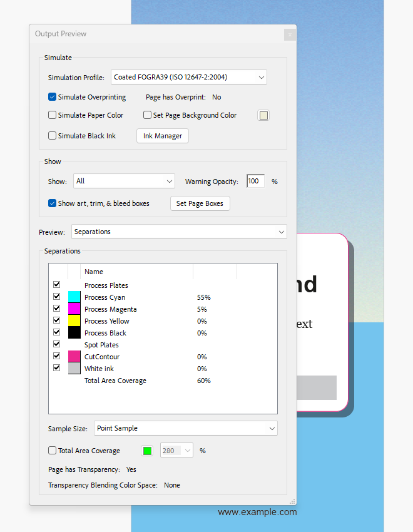Select the White ink row name

[x=99, y=369]
